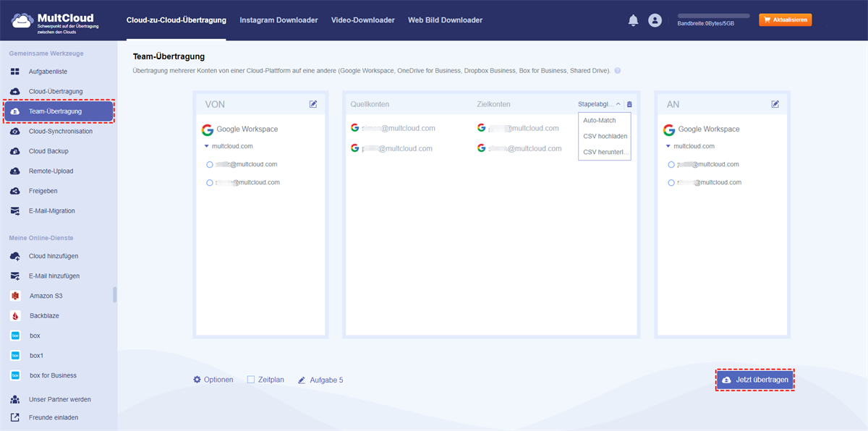Click the orange Aktualisieren button
Image resolution: width=868 pixels, height=431 pixels.
coord(785,20)
